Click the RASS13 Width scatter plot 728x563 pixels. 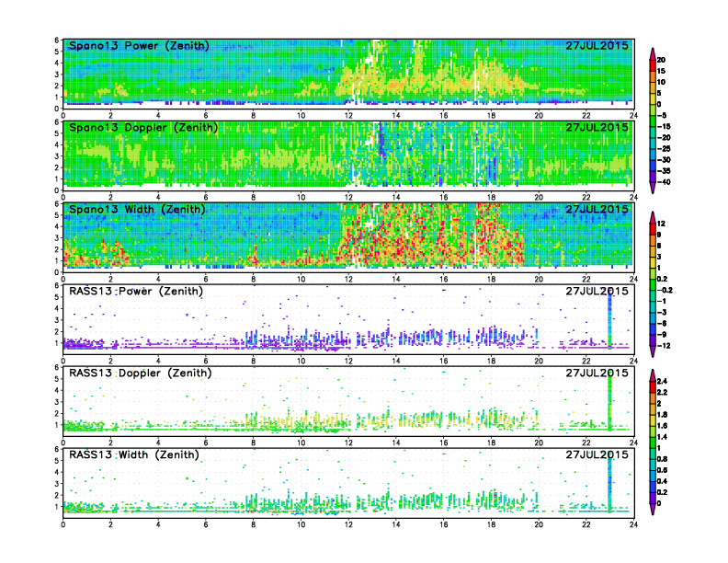click(348, 483)
